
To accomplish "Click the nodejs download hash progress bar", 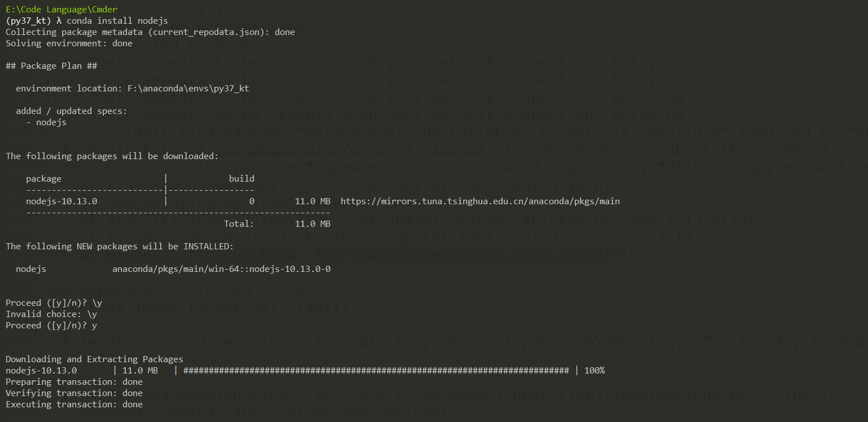I will click(376, 371).
